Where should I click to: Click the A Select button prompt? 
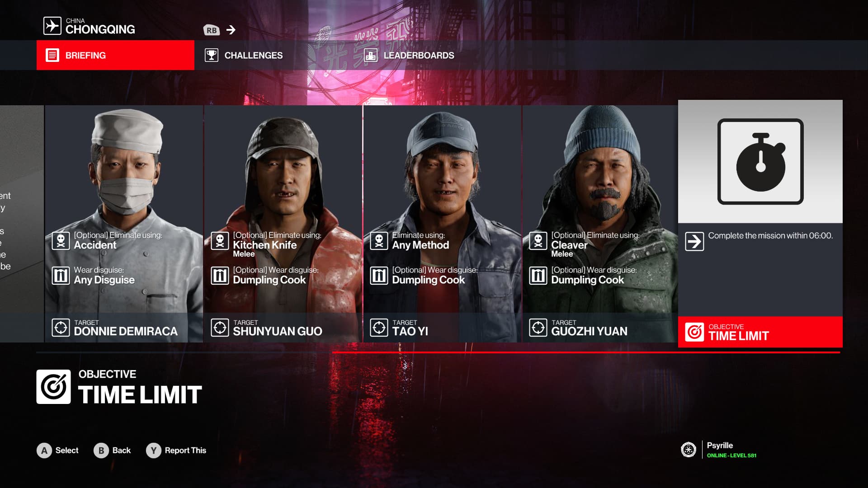point(57,450)
